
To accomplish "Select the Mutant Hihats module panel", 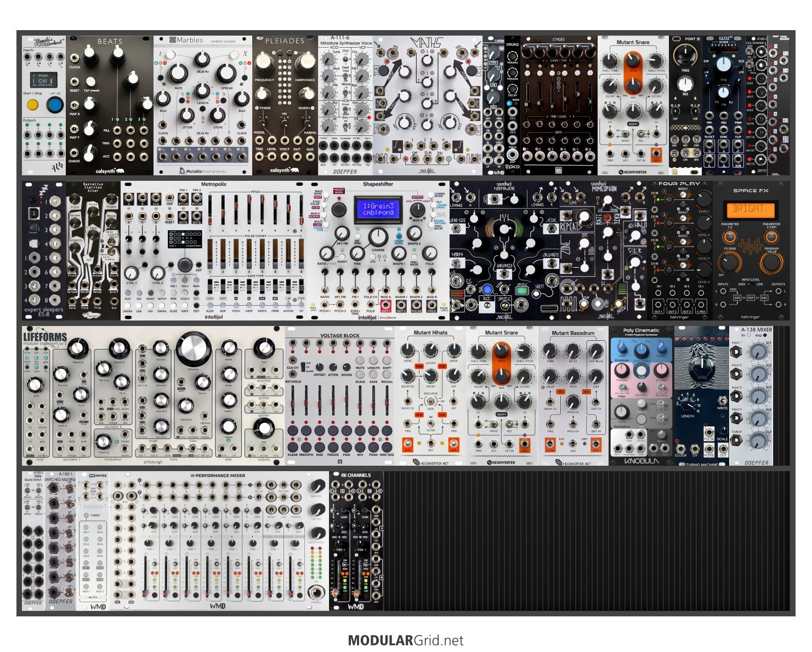I will click(x=430, y=396).
